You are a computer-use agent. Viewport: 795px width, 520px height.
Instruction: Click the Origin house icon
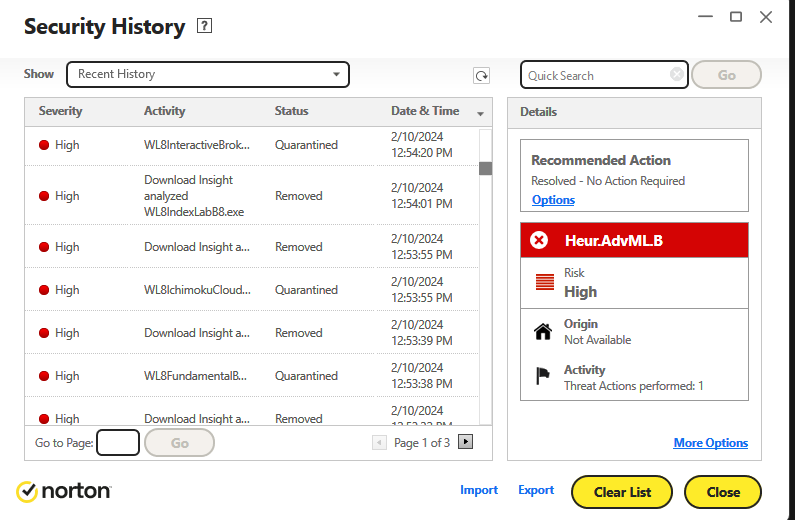click(x=543, y=331)
